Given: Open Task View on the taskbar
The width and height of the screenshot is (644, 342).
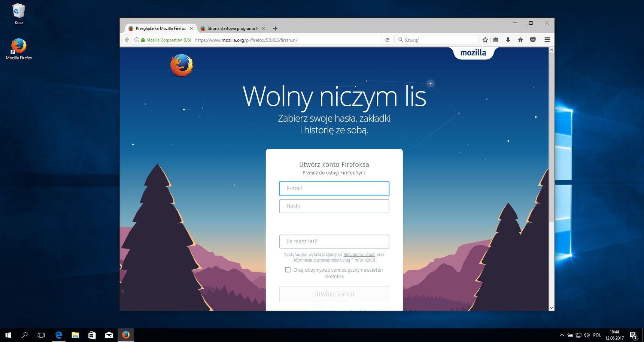Looking at the screenshot, I should (41, 335).
